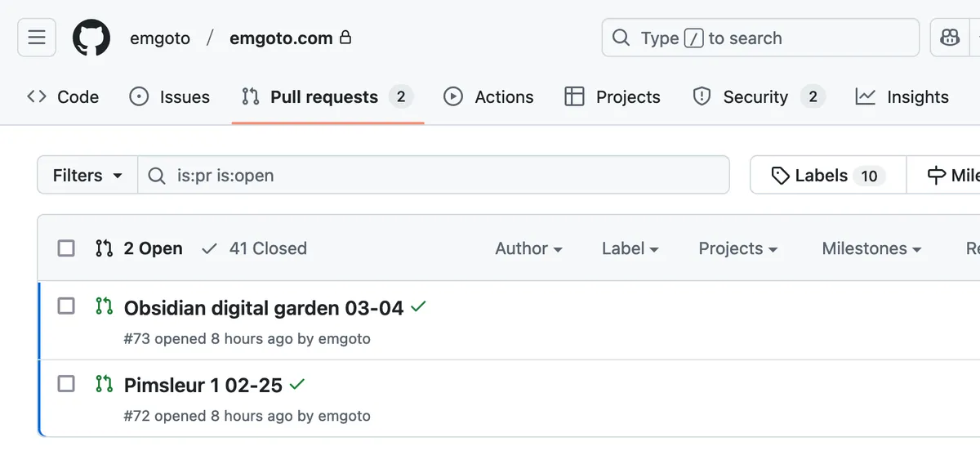Click the magnifier icon in filter box

[157, 176]
